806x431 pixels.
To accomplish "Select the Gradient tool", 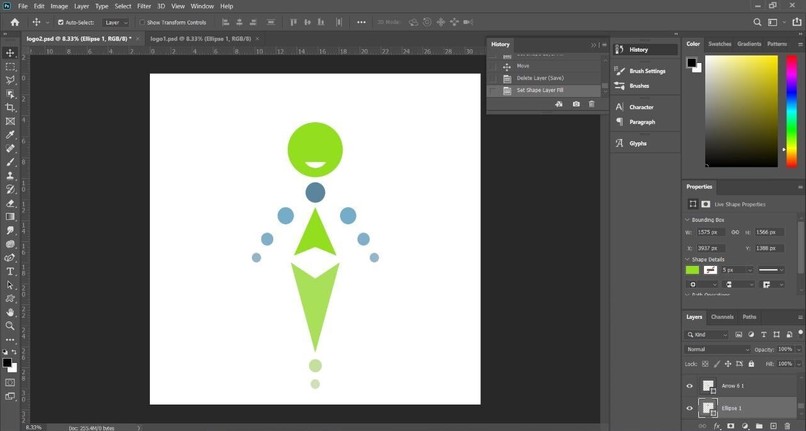I will tap(10, 217).
